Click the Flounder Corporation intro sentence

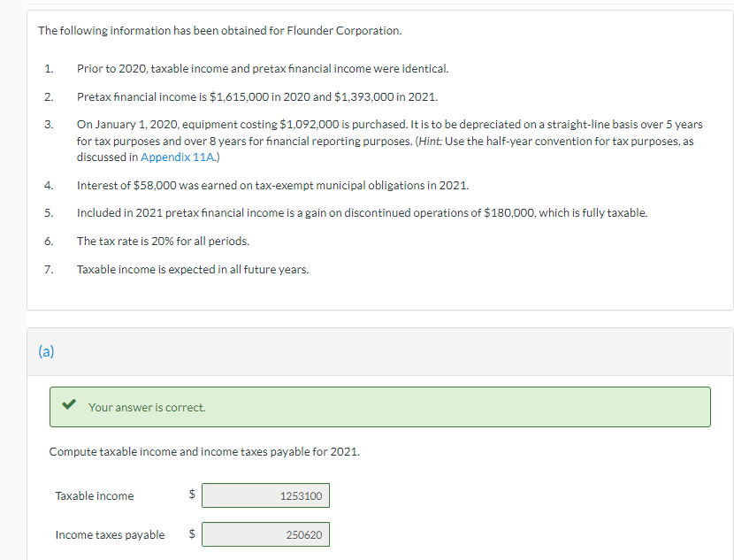click(x=220, y=30)
